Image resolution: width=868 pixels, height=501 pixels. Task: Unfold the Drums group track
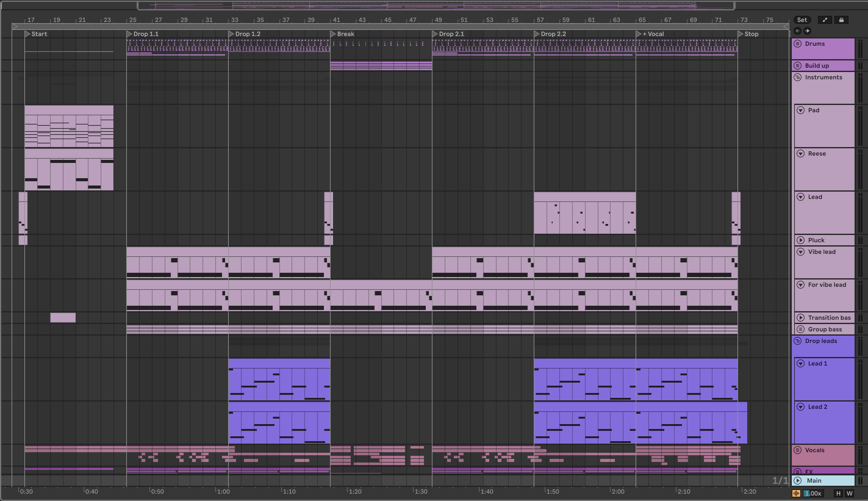pos(798,44)
